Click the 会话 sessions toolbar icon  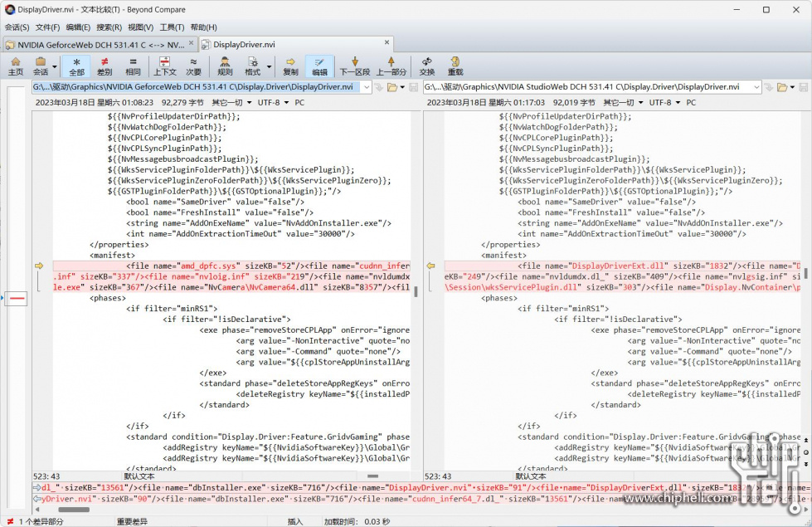(x=41, y=66)
